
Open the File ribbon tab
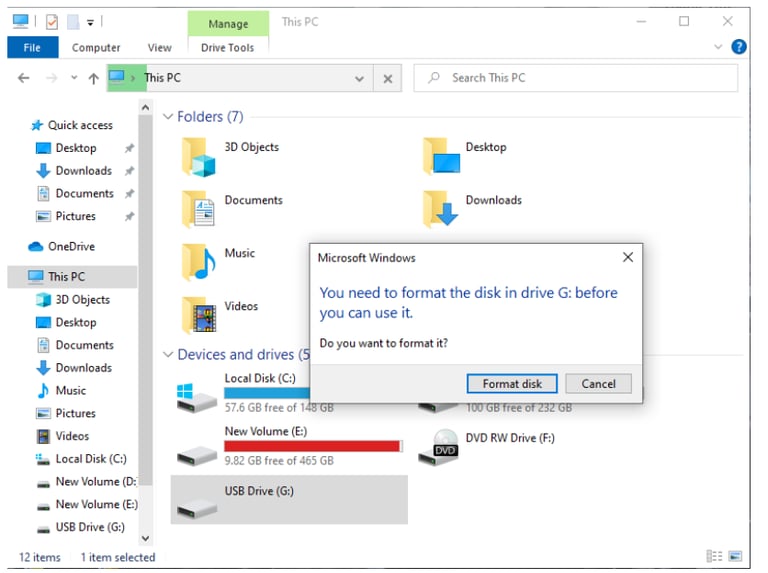pyautogui.click(x=32, y=48)
